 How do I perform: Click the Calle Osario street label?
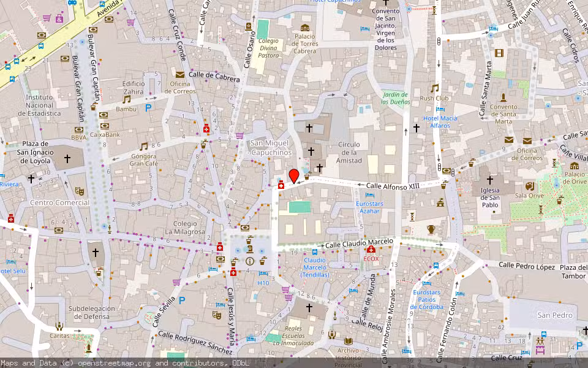coord(249,50)
